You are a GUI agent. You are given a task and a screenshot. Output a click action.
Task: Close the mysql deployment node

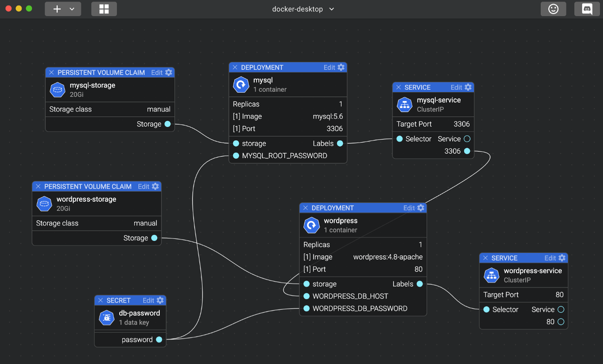pos(235,68)
